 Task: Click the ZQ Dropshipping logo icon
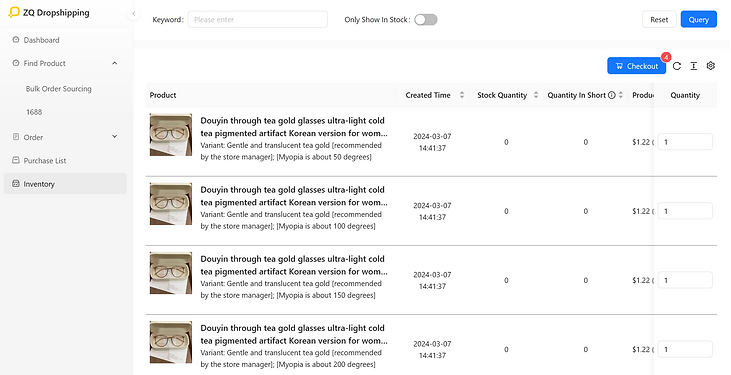coord(14,12)
